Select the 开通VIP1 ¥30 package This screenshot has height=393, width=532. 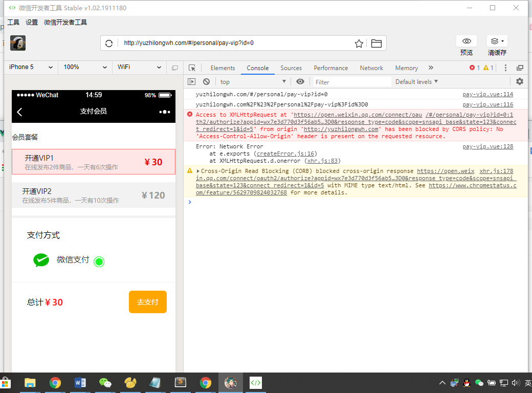click(x=94, y=162)
